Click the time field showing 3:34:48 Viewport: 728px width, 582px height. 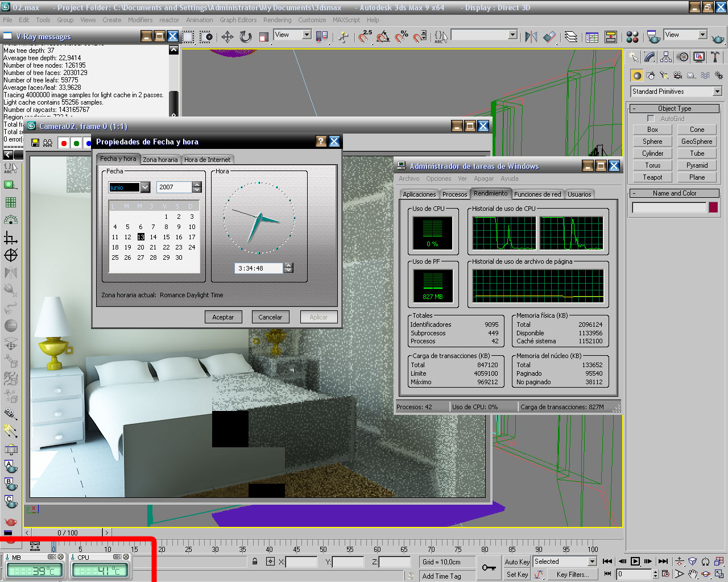[259, 268]
